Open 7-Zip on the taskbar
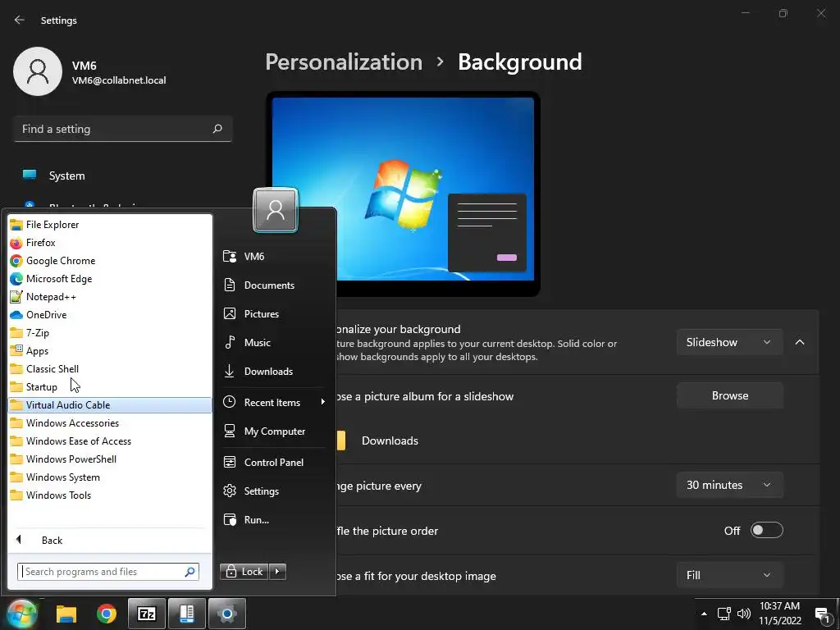This screenshot has width=840, height=630. point(146,614)
